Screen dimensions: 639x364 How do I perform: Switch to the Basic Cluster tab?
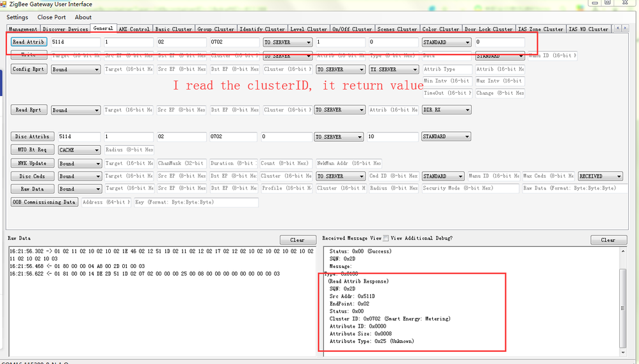pos(174,29)
